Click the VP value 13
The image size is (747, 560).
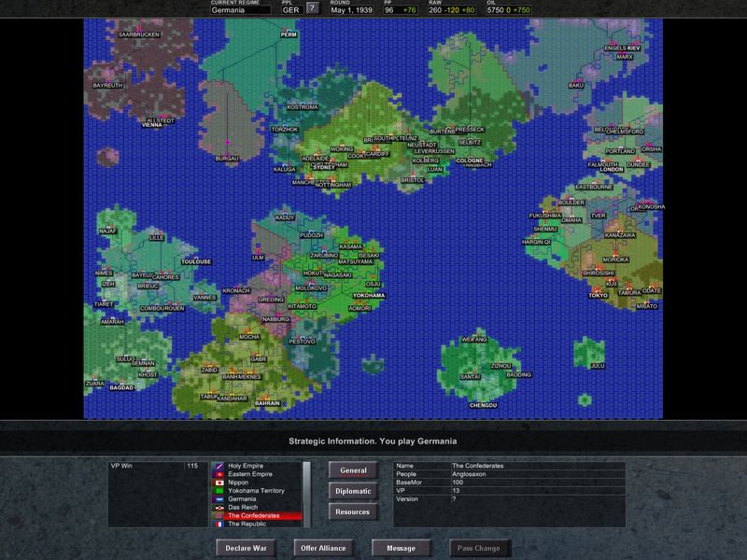tap(456, 491)
